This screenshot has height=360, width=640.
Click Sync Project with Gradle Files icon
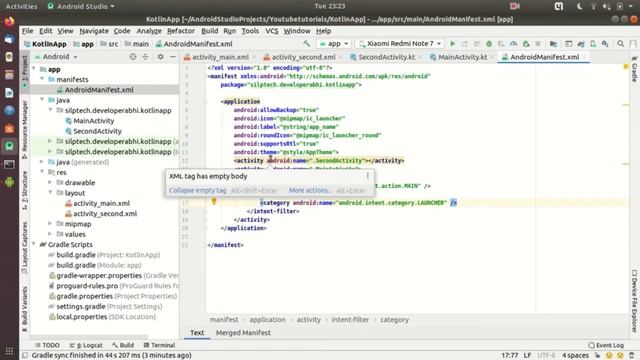point(581,44)
